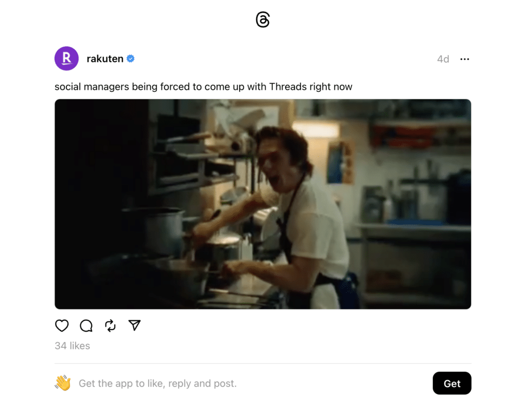Click the post caption about social managers
This screenshot has width=532, height=408.
click(x=204, y=87)
